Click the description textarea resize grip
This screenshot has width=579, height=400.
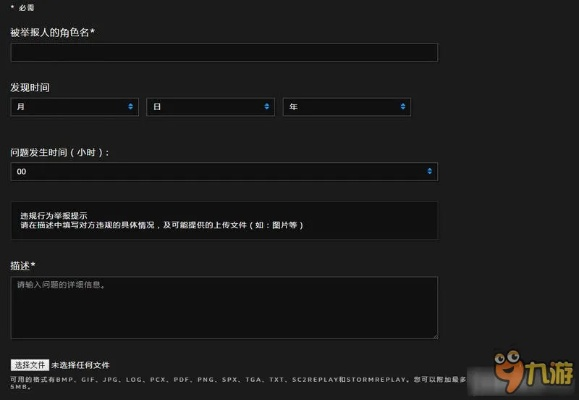pyautogui.click(x=435, y=336)
